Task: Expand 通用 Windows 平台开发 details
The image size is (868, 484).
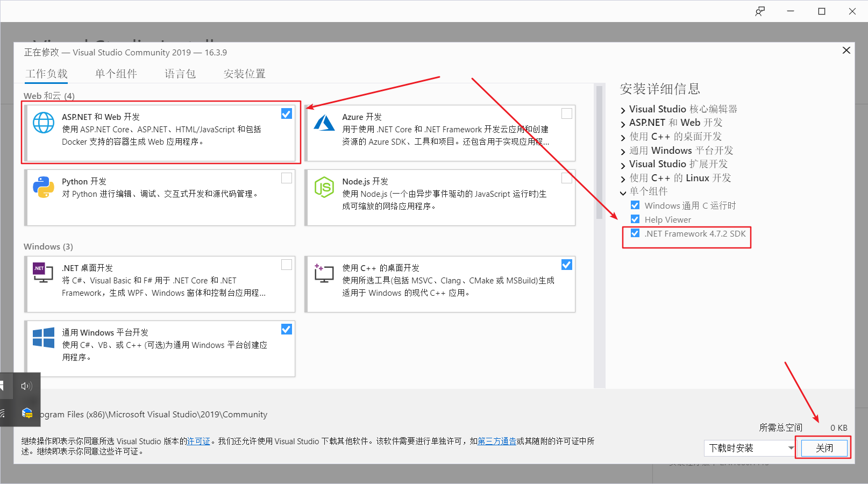Action: 623,152
